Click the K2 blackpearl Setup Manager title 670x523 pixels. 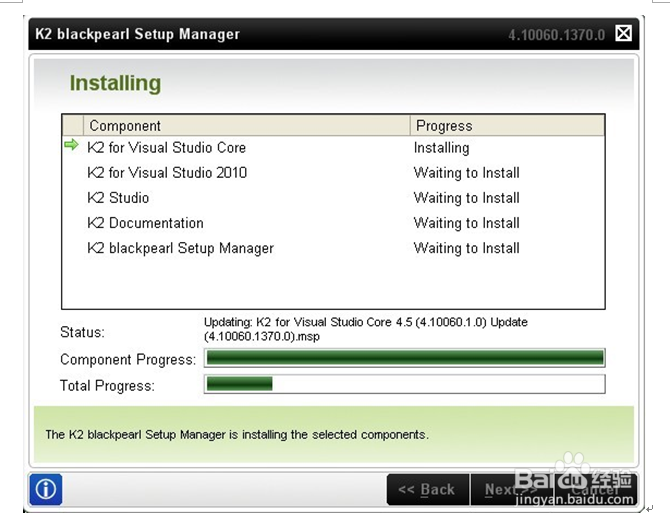pyautogui.click(x=137, y=34)
